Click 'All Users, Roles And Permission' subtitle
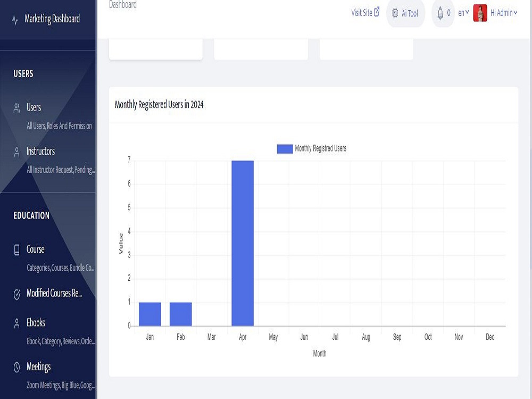This screenshot has height=399, width=532. (60, 126)
